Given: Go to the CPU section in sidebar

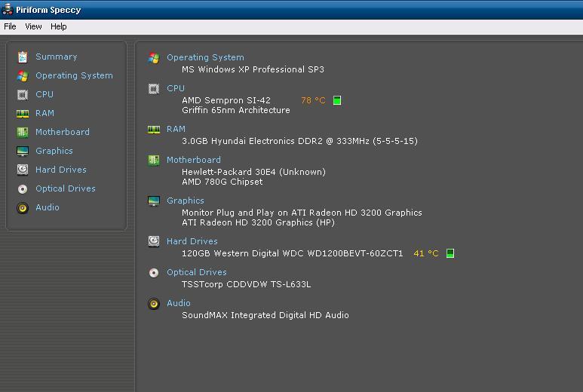Looking at the screenshot, I should 44,94.
